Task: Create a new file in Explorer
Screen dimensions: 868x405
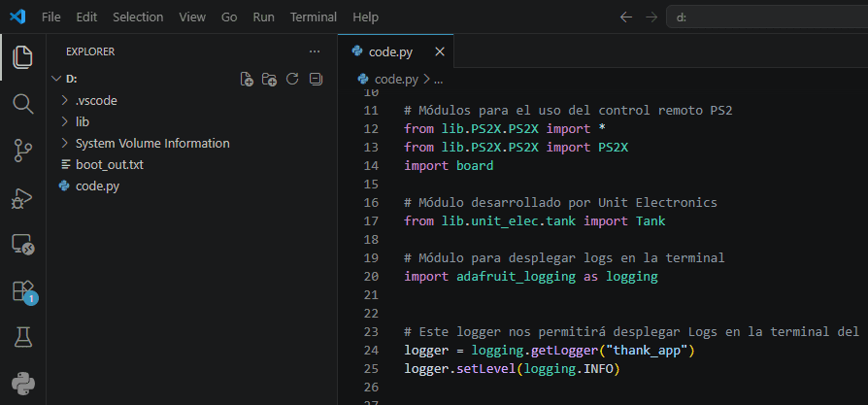Action: pyautogui.click(x=247, y=80)
